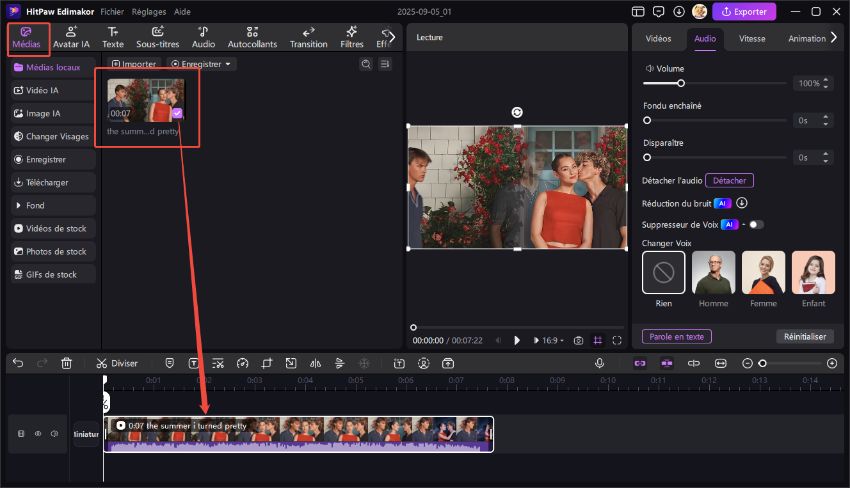Delete selected clip with trash icon

point(66,363)
